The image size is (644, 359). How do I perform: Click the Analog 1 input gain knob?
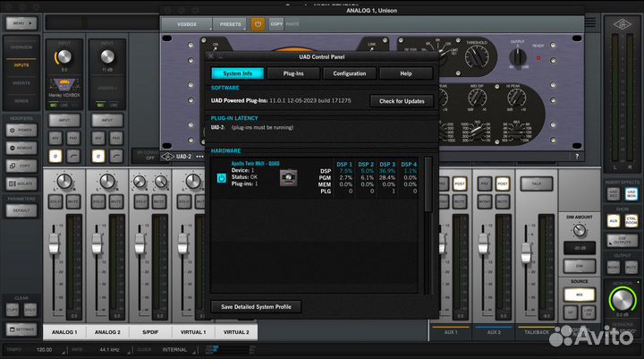pyautogui.click(x=64, y=56)
